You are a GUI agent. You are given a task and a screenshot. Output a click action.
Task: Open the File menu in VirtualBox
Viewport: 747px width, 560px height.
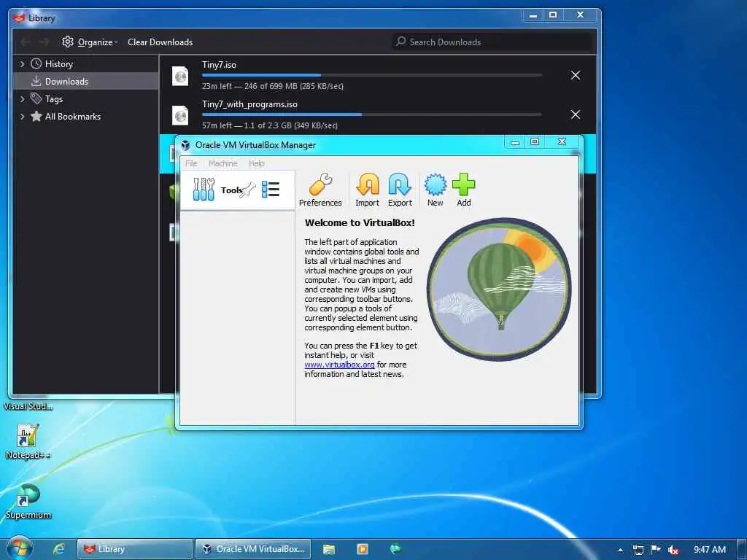(x=191, y=163)
